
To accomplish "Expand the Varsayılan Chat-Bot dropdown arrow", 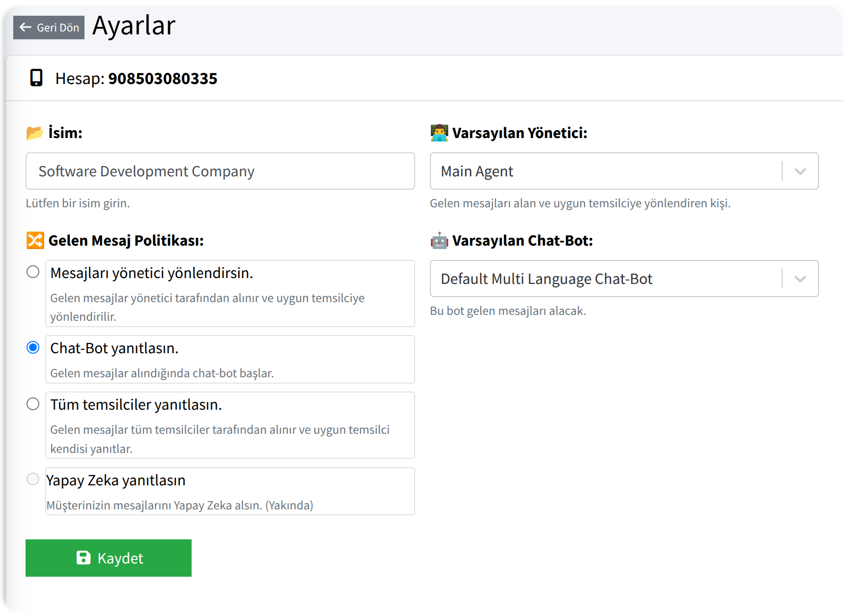I will point(800,279).
